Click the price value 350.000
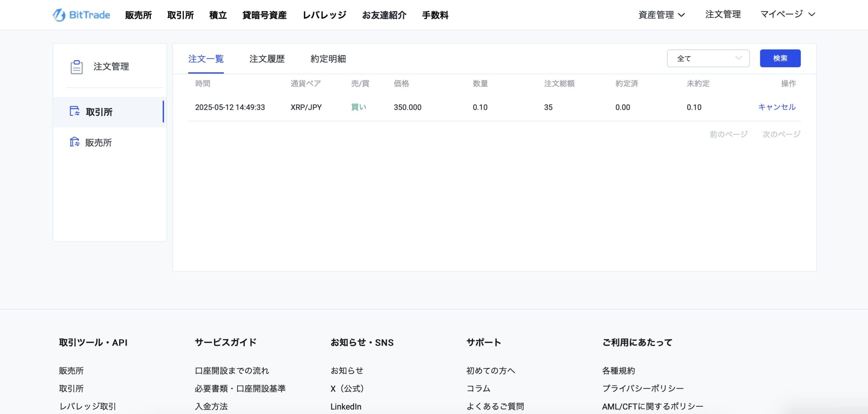 408,107
